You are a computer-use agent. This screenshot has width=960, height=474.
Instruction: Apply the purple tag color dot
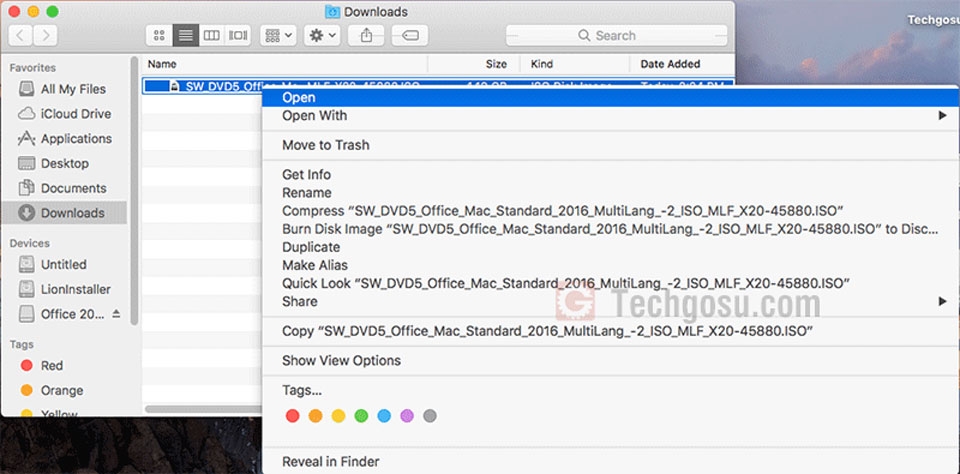407,416
